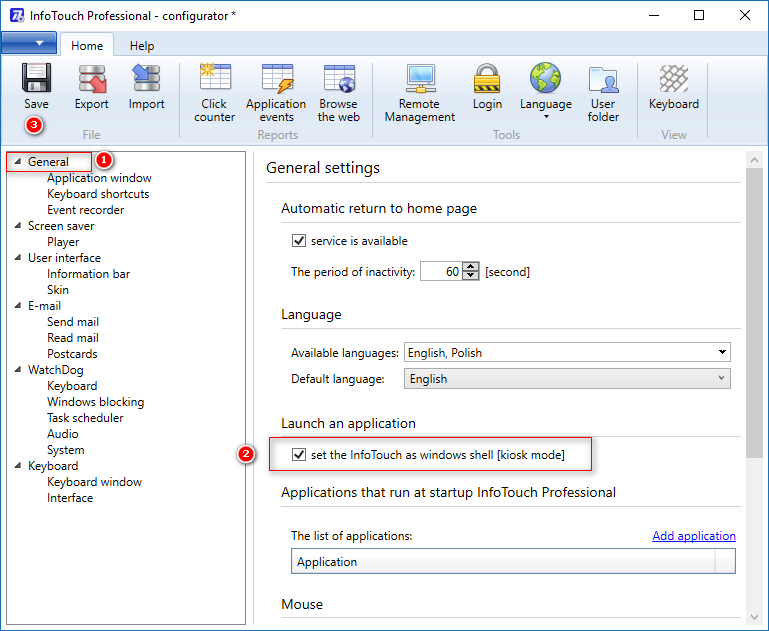Collapse the General tree node

click(18, 161)
